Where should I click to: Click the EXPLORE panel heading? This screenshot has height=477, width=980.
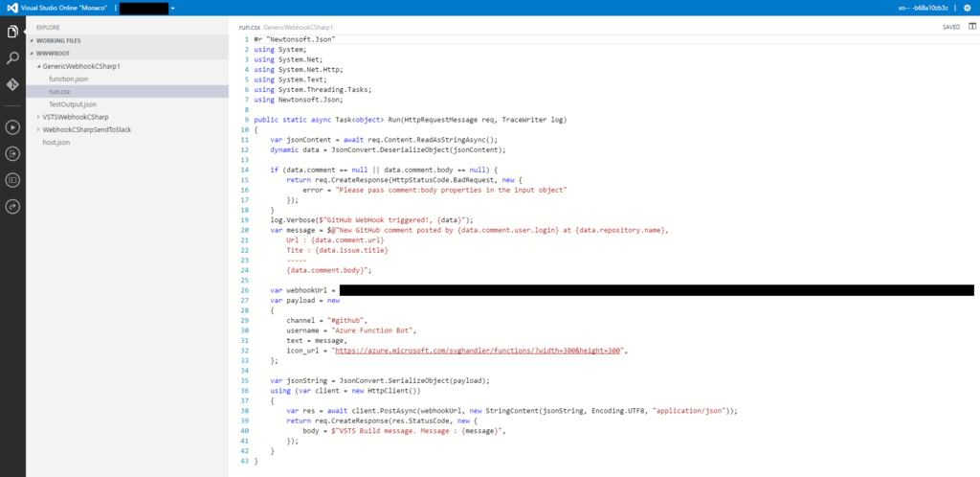[x=48, y=28]
